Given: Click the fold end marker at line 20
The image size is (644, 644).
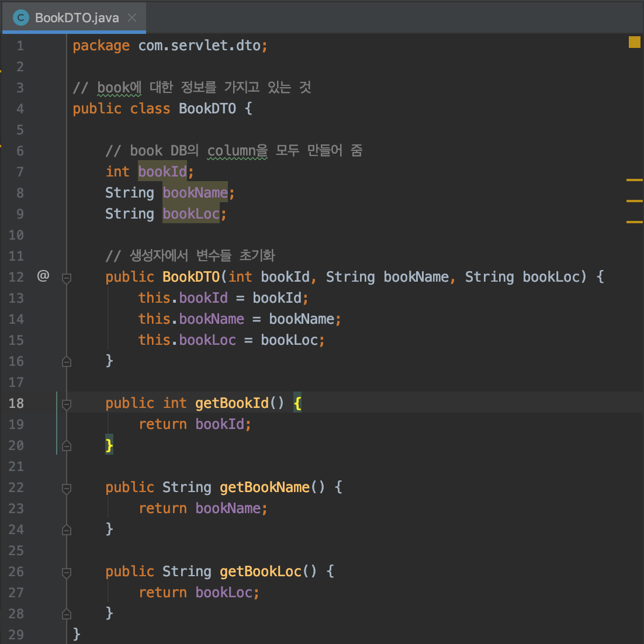Looking at the screenshot, I should 66,445.
